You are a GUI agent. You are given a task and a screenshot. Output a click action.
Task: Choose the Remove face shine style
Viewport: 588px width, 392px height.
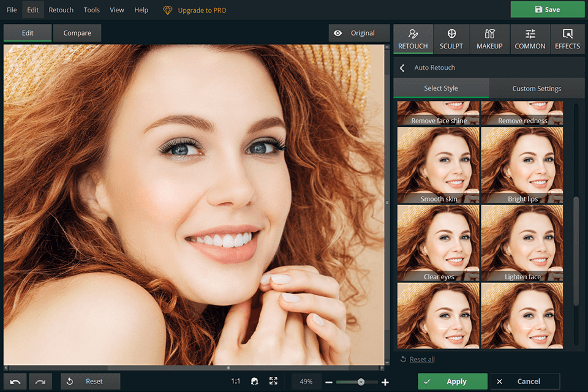point(439,113)
